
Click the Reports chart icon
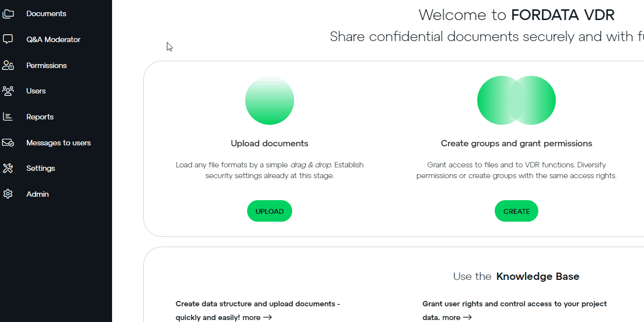[8, 116]
